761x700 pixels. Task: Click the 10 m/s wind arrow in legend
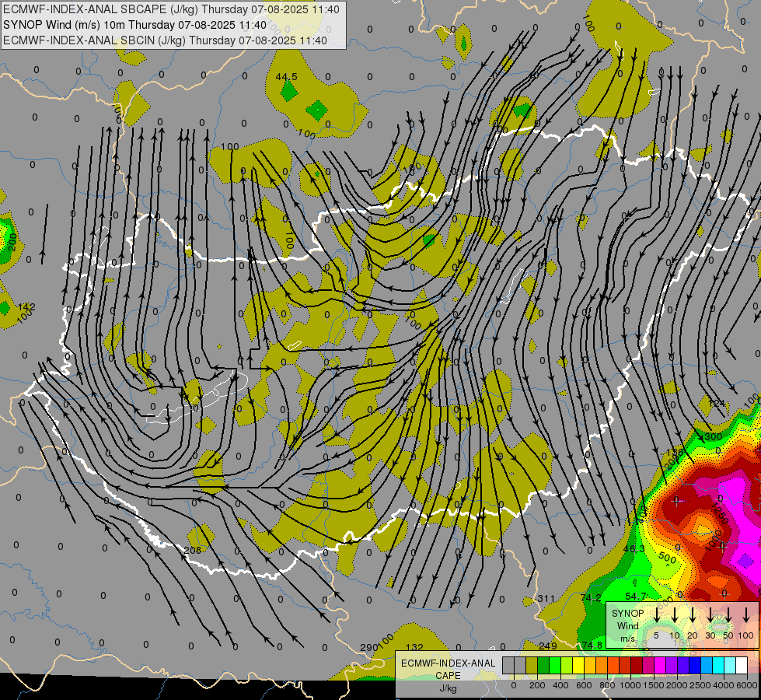tap(674, 614)
